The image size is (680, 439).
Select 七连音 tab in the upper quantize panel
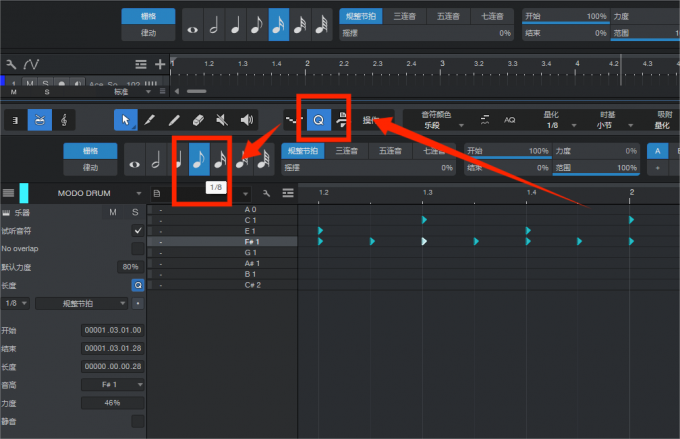492,16
